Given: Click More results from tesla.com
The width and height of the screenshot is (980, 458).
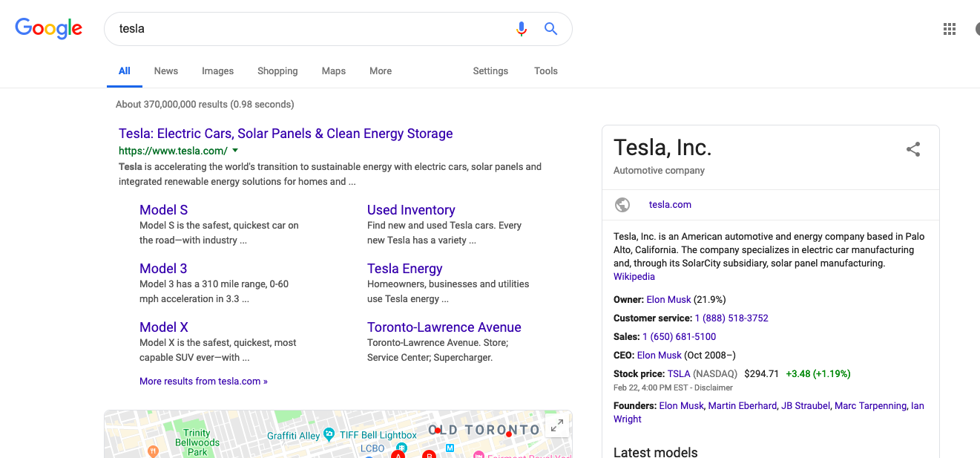Looking at the screenshot, I should 203,382.
